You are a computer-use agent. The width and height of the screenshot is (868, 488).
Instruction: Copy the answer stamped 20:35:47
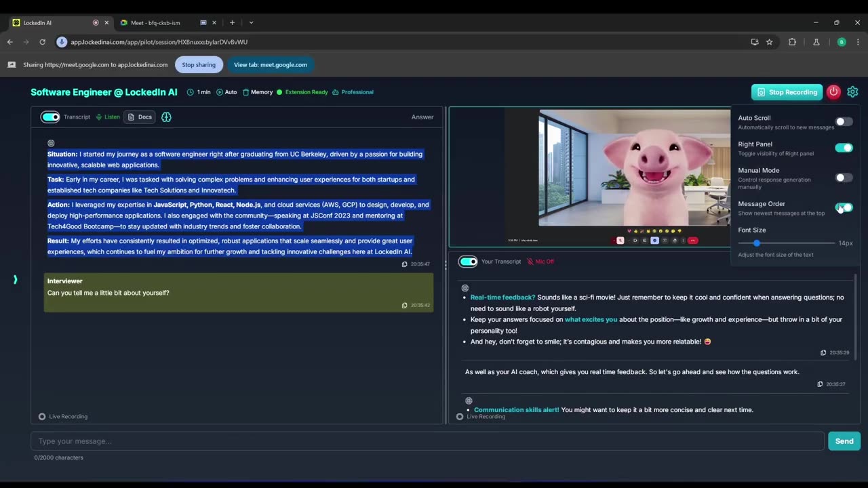click(x=405, y=264)
